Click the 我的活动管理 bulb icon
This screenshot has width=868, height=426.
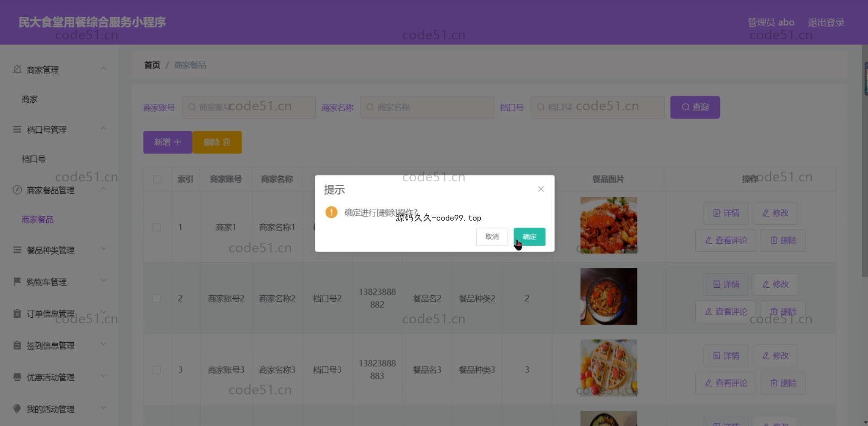(x=17, y=408)
